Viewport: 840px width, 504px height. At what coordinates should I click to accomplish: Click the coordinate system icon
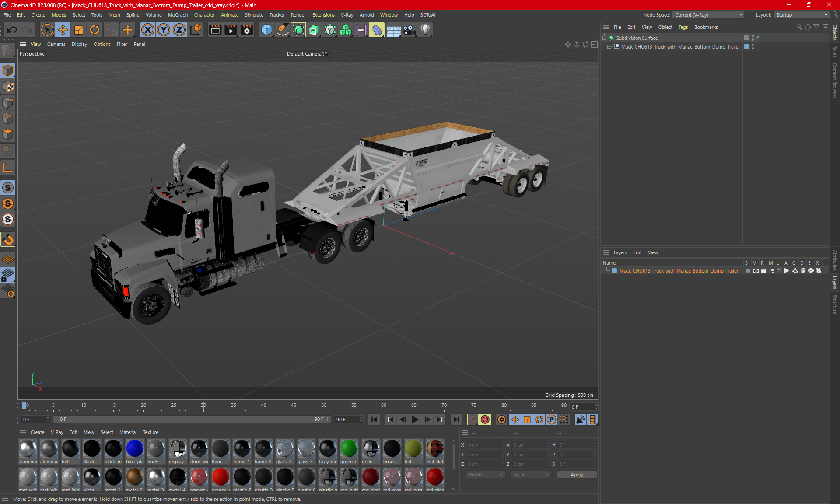(x=196, y=30)
